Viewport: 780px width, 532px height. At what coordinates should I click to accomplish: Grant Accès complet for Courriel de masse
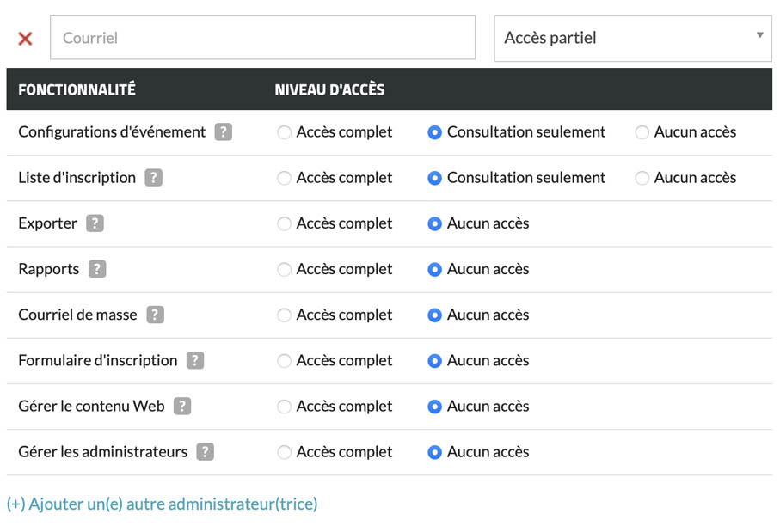[285, 315]
